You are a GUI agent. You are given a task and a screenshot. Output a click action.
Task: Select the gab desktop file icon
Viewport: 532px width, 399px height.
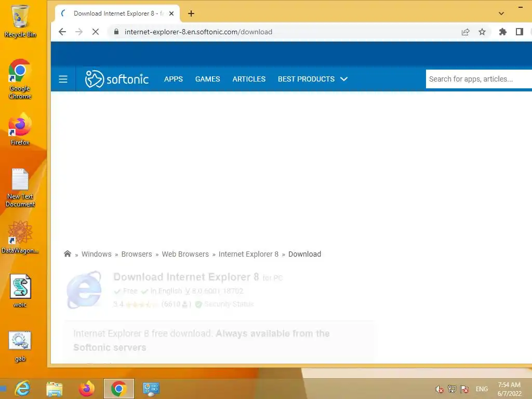pos(20,347)
